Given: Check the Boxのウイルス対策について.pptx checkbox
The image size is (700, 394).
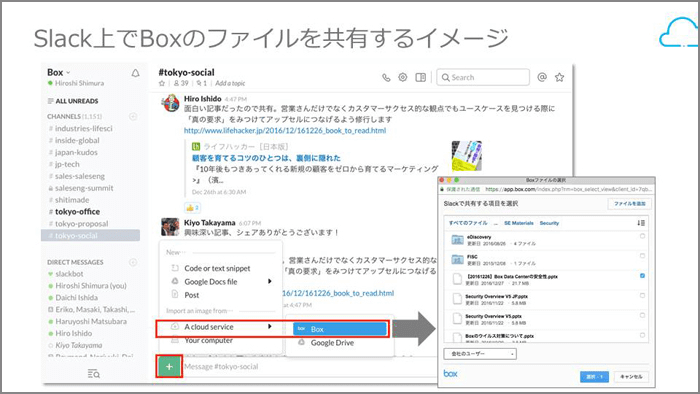Looking at the screenshot, I should pos(642,335).
